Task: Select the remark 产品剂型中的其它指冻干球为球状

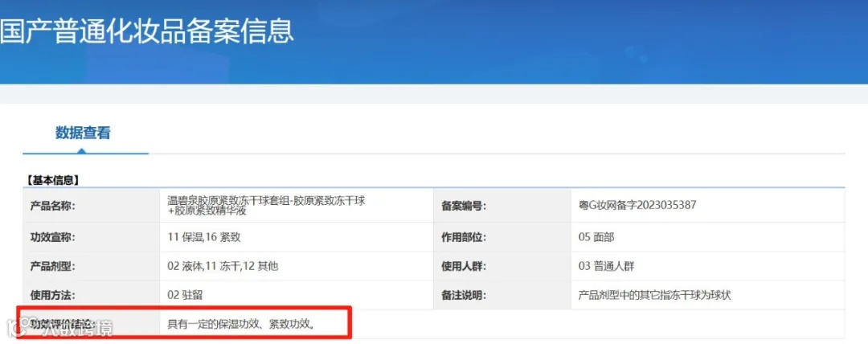Action: coord(654,295)
